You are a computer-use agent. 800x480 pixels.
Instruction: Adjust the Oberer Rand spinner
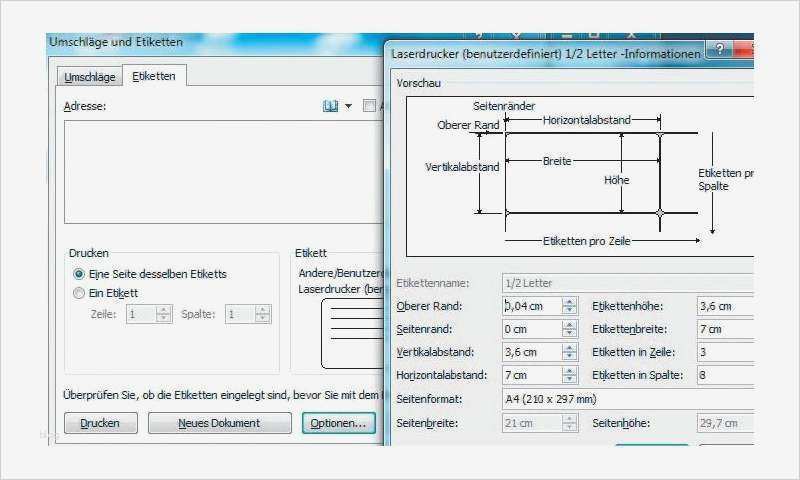[570, 306]
